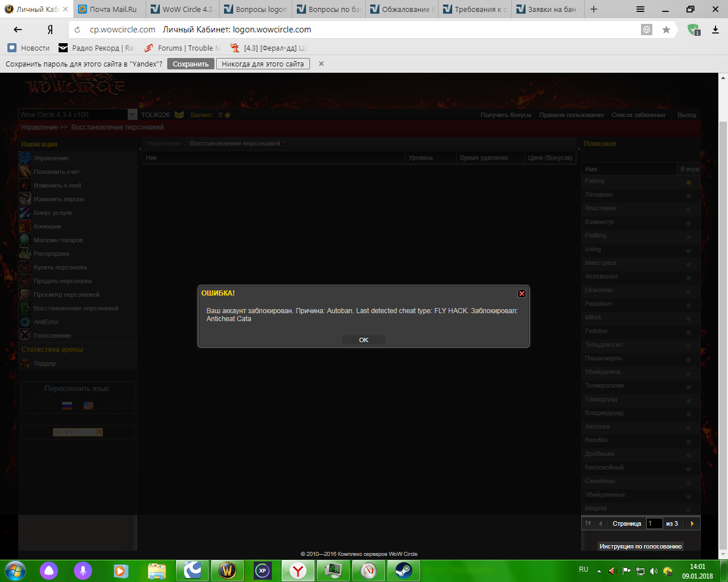Open Steam from the taskbar
The image size is (728, 582).
[403, 570]
